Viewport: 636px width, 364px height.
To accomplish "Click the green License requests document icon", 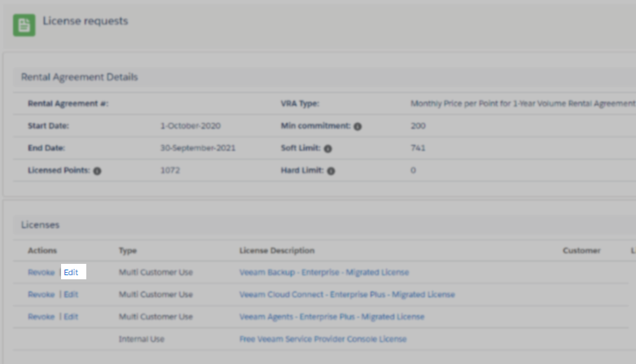I will point(24,25).
